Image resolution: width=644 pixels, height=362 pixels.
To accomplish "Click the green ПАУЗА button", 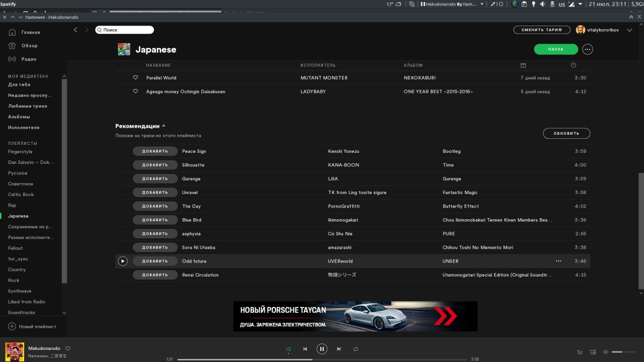I will pos(556,49).
